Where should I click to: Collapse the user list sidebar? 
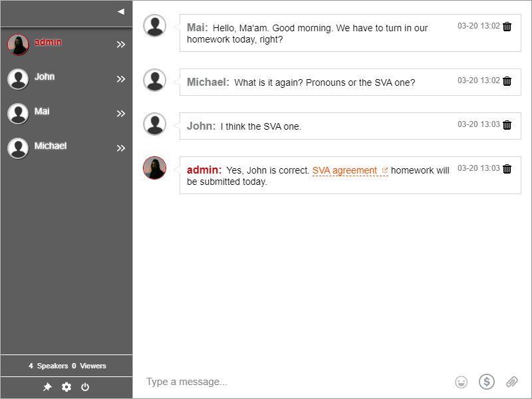[x=120, y=11]
